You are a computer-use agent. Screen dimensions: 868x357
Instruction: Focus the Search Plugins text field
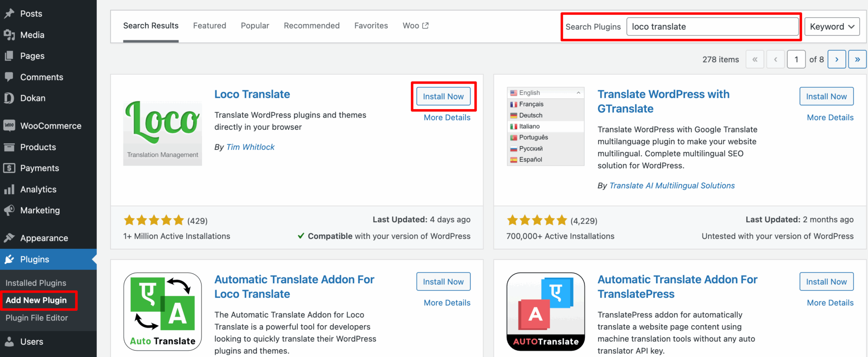point(712,27)
